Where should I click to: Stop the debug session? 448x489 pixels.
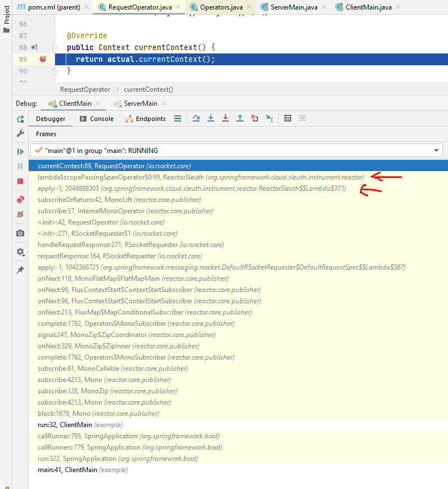point(20,181)
